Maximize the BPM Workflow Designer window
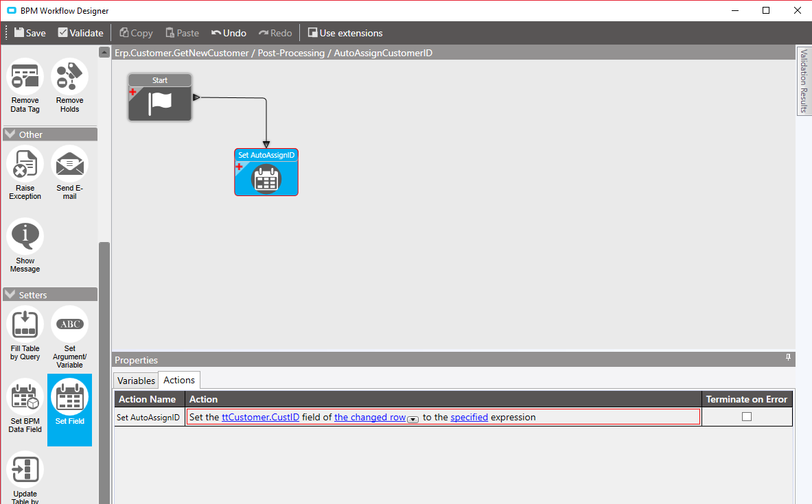812x504 pixels. pos(766,10)
